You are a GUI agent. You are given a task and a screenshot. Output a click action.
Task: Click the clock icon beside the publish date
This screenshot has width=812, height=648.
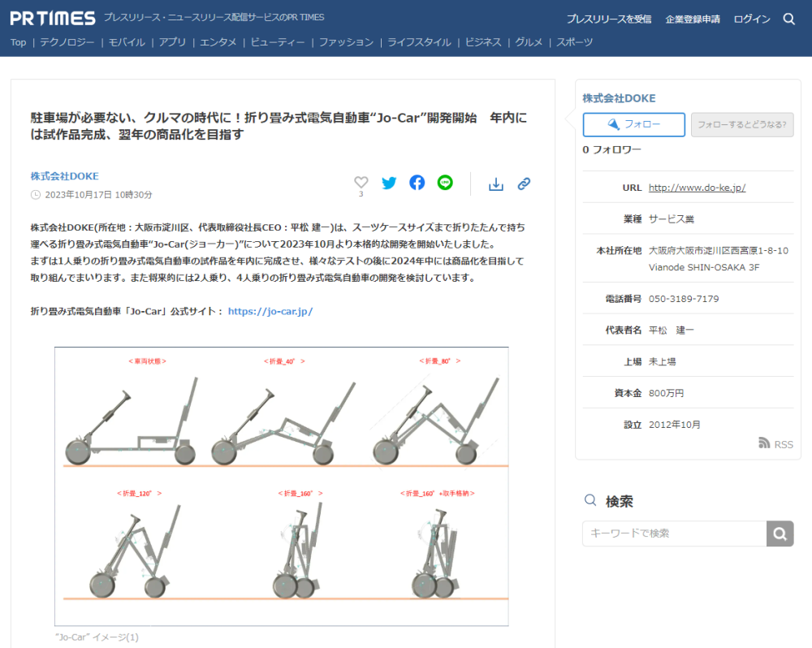pos(35,195)
